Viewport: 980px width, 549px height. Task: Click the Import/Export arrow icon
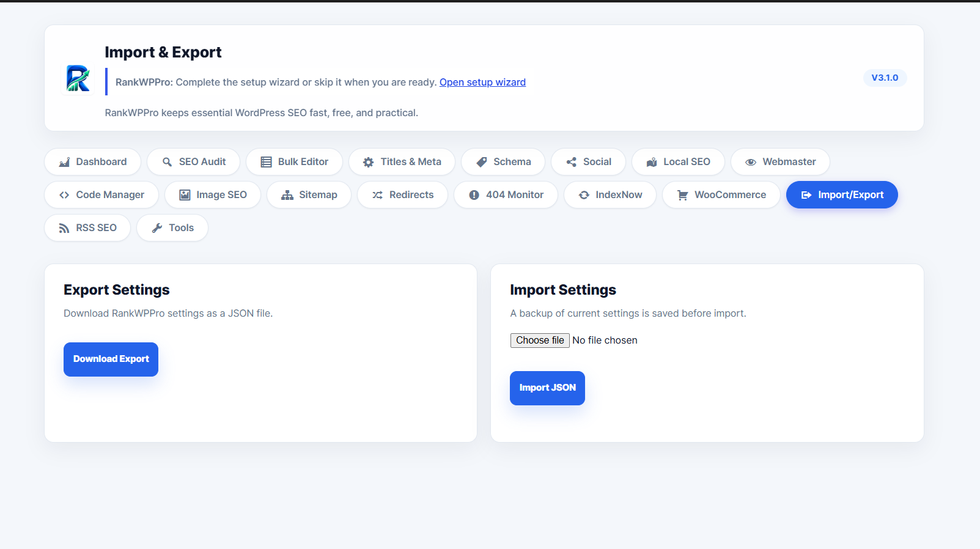[806, 195]
